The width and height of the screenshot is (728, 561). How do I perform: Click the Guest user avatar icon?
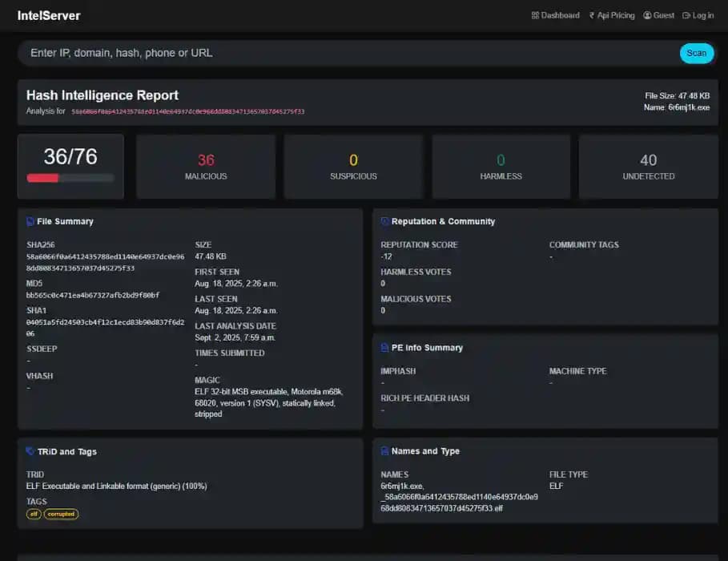pyautogui.click(x=646, y=15)
